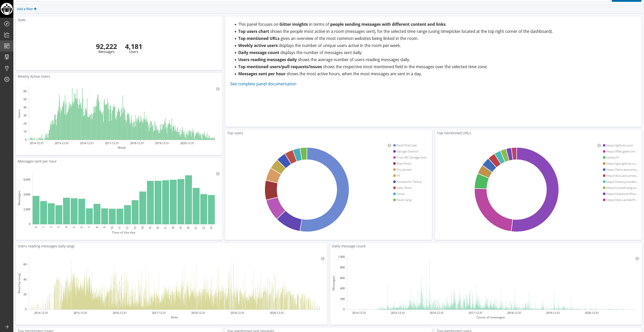Open the Top users panel title menu
The height and width of the screenshot is (332, 644).
point(235,133)
